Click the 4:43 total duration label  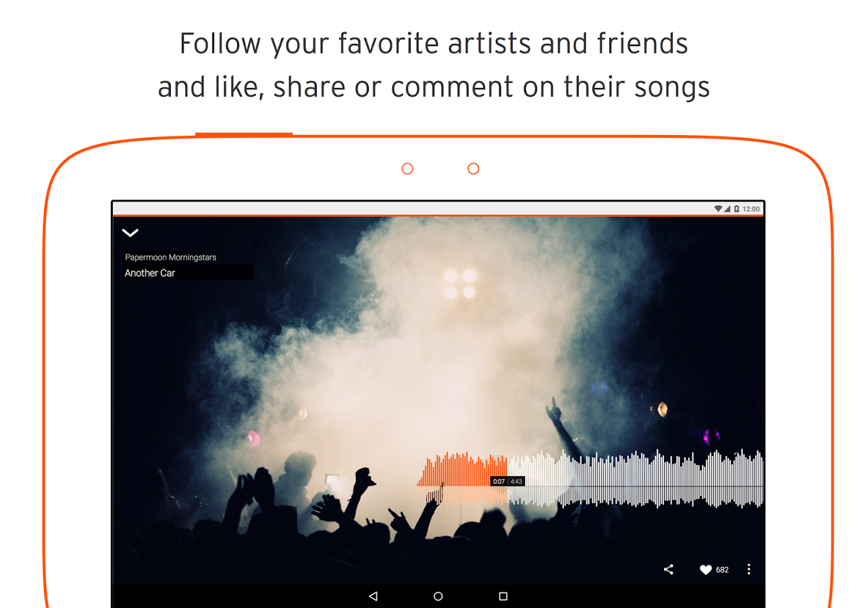pyautogui.click(x=516, y=482)
